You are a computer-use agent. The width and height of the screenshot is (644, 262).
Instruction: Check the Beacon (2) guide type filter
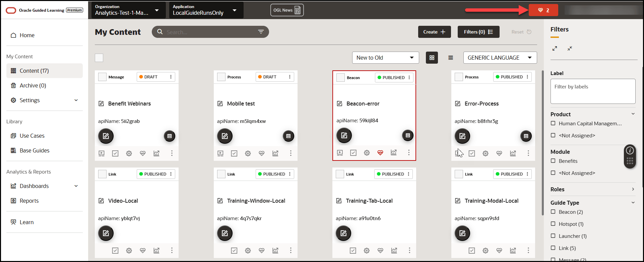(x=553, y=212)
